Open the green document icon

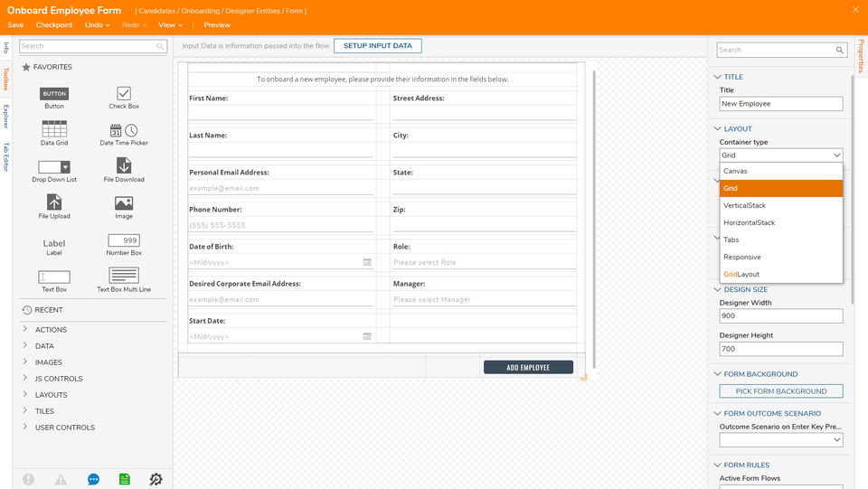(125, 479)
